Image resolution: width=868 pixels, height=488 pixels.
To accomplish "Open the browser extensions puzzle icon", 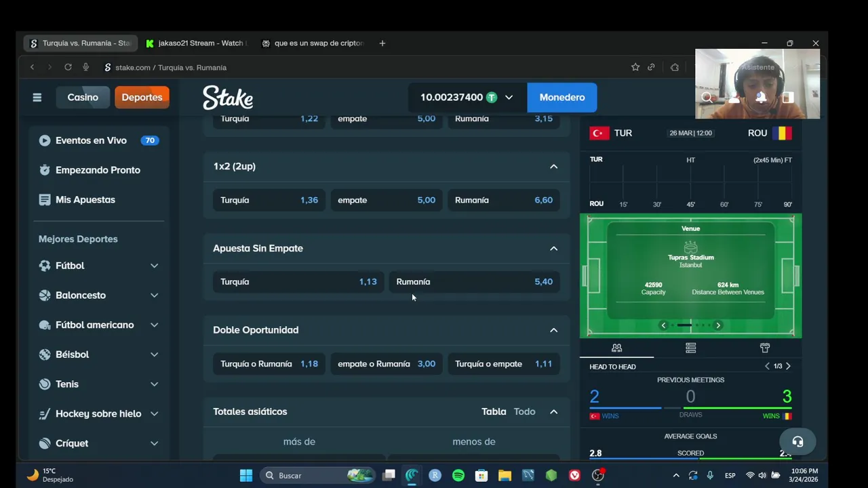I will point(675,67).
